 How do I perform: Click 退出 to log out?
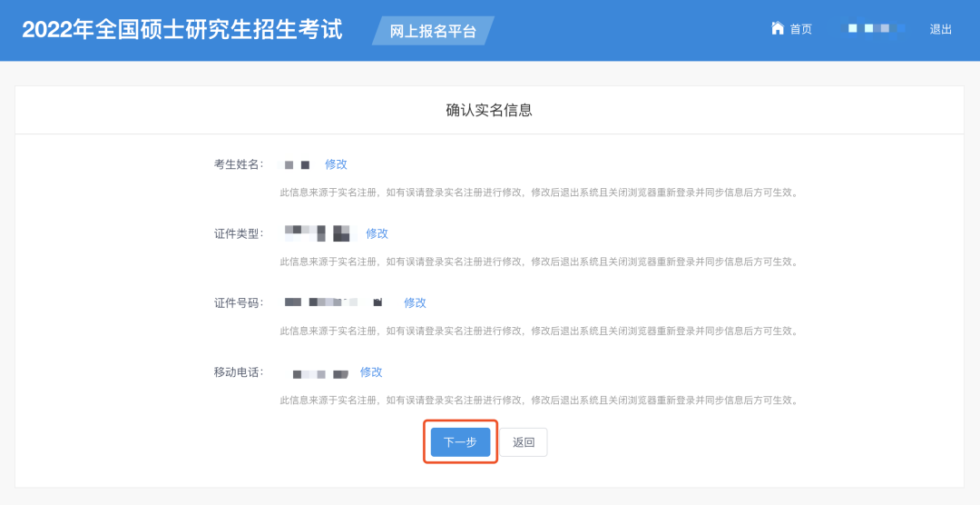[x=941, y=29]
